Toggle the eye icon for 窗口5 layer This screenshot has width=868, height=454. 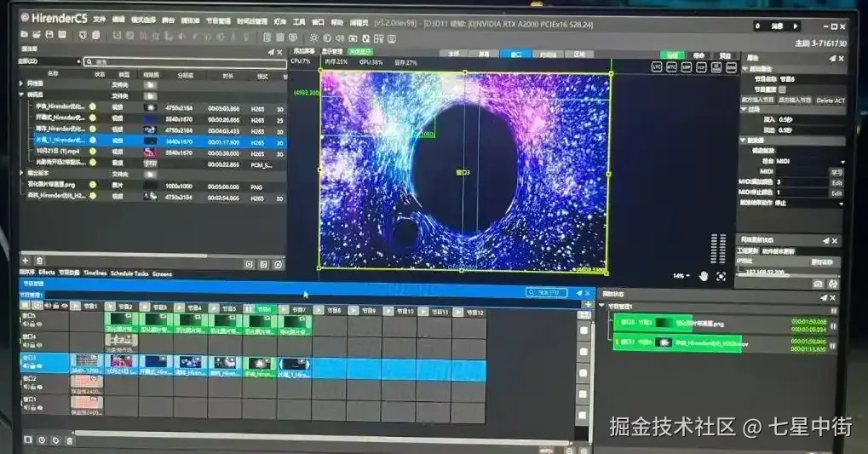(x=39, y=324)
